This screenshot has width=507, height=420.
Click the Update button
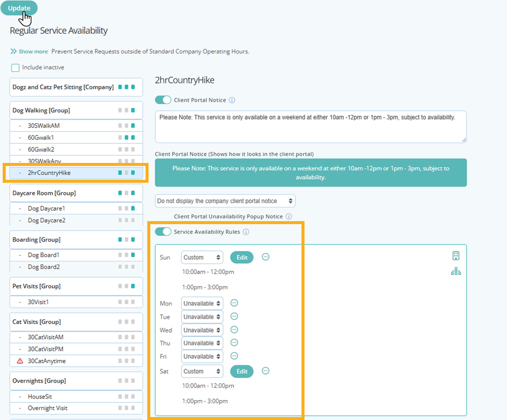[x=19, y=8]
